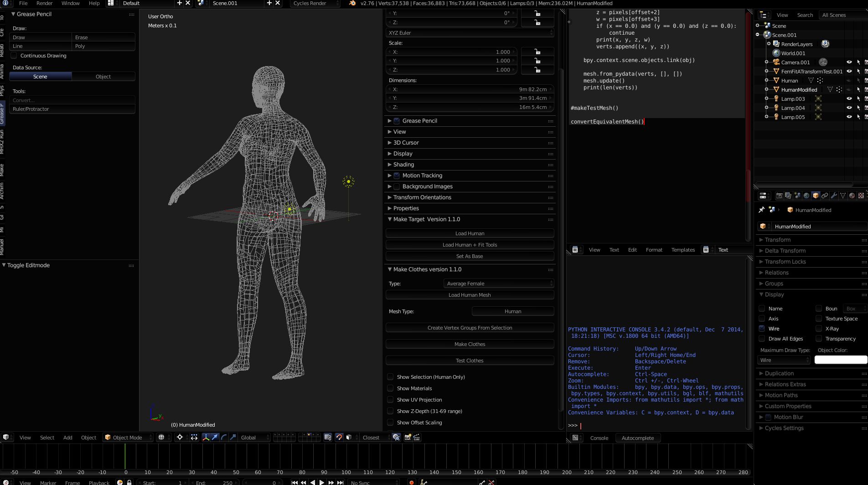The width and height of the screenshot is (868, 485).
Task: Open the Render properties tab (camera icon)
Action: [x=780, y=196]
